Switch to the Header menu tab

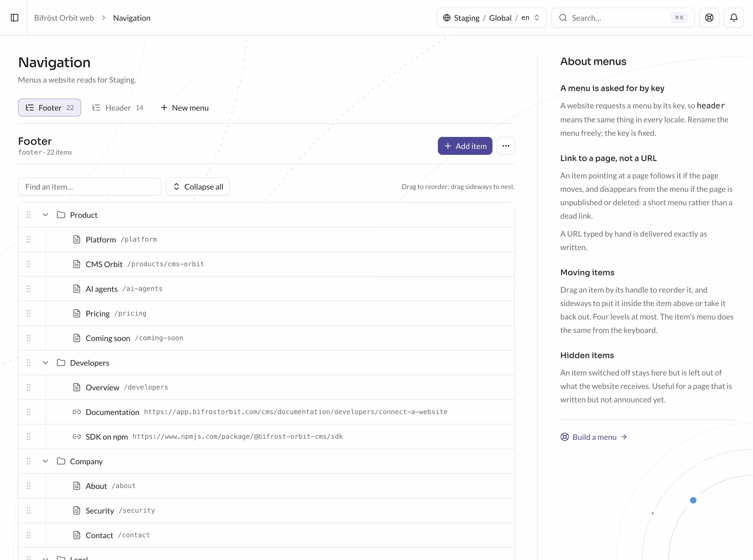point(118,108)
